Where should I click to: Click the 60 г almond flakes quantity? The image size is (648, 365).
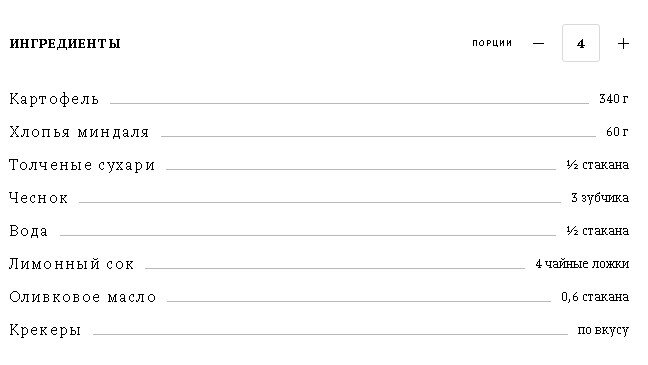click(x=617, y=132)
